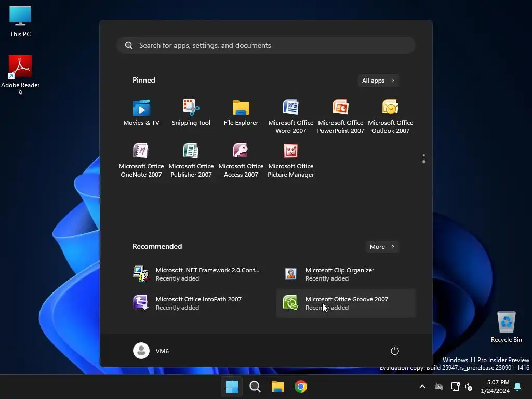The width and height of the screenshot is (532, 399).
Task: Launch Microsoft Office InfoPath 2007
Action: [196, 303]
